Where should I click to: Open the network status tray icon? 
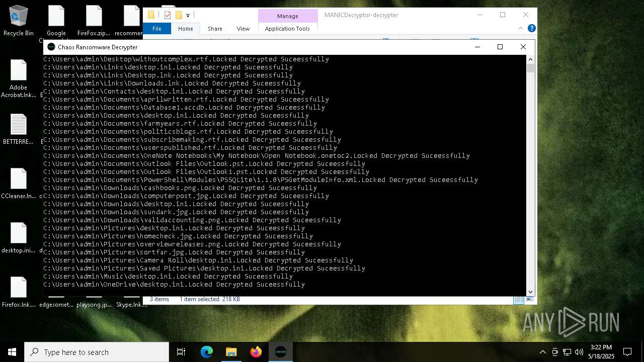click(x=567, y=352)
